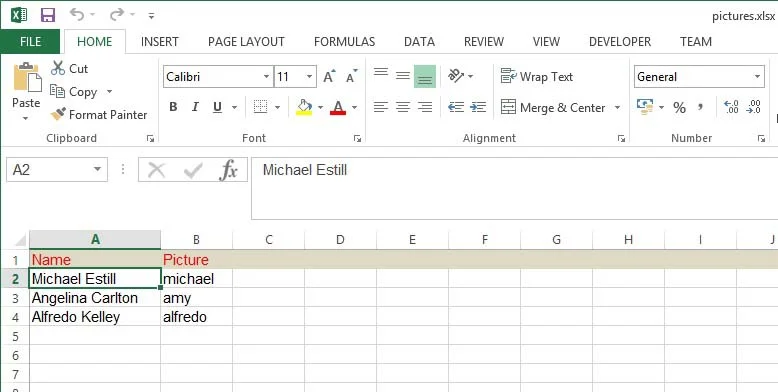Viewport: 778px width, 392px height.
Task: Center text horizontally
Action: pos(403,107)
